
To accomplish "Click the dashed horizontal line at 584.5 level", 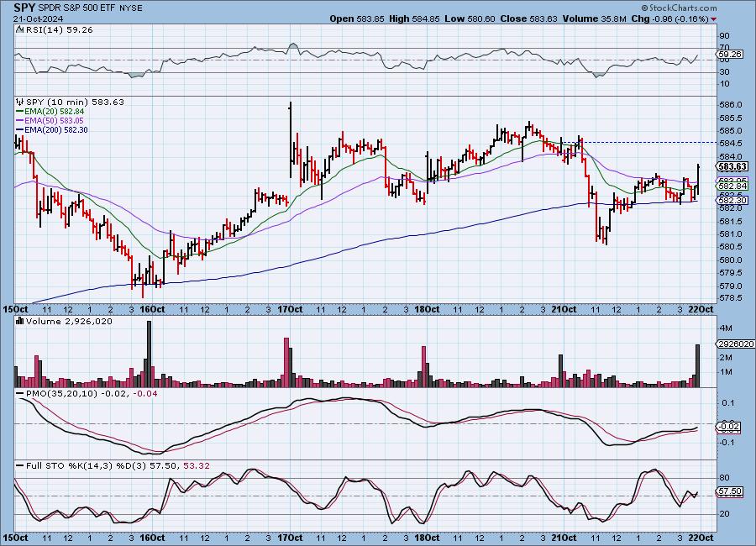I will coord(638,142).
